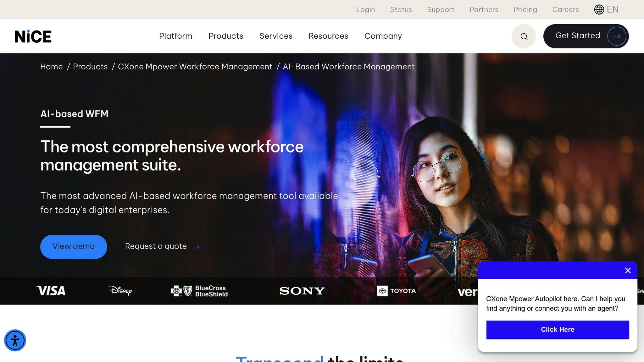Click the Get Started button
Screen dimensions: 644x362
point(586,36)
